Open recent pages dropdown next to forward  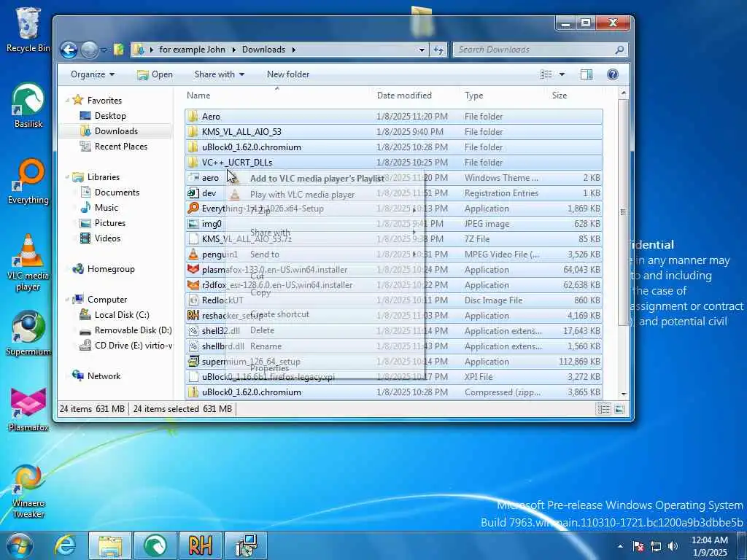pos(104,50)
